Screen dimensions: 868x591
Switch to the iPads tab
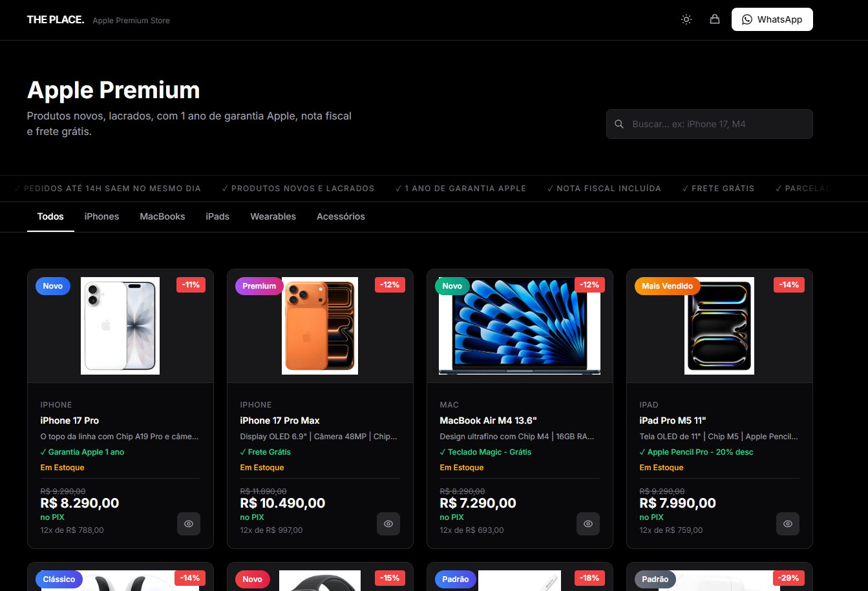(218, 216)
